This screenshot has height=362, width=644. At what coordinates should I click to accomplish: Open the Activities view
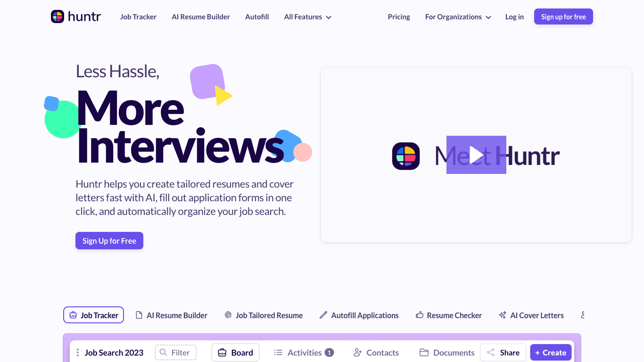tap(304, 353)
